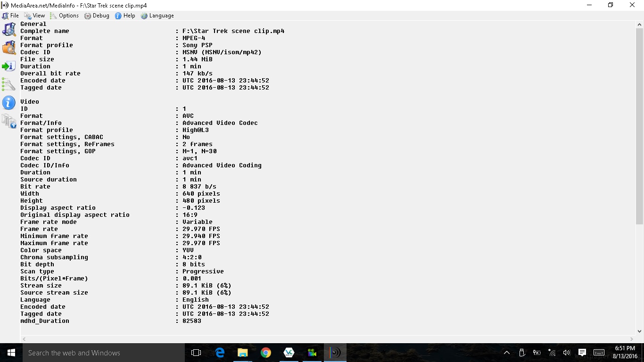644x362 pixels.
Task: Click 'Format settings, CABAC' label
Action: pos(62,137)
